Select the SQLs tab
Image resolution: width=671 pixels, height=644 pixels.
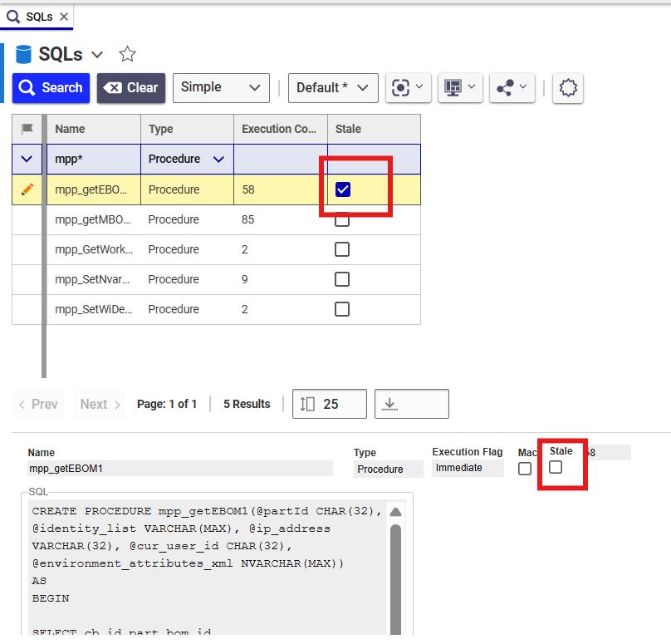point(37,16)
